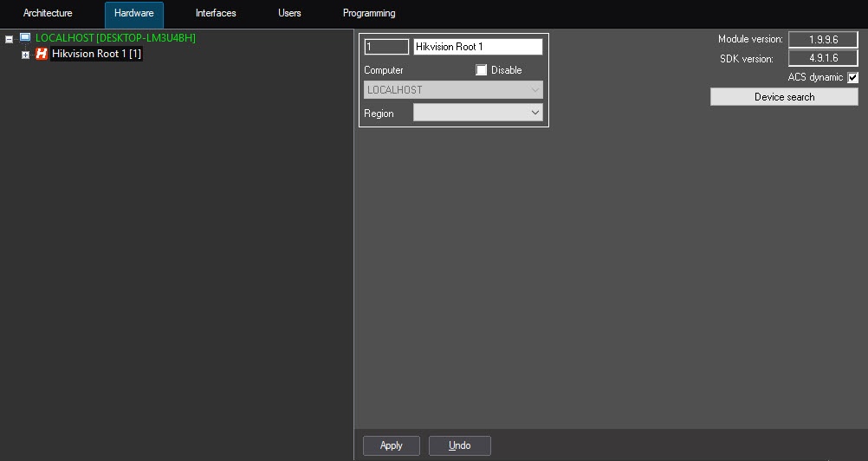Viewport: 868px width, 461px height.
Task: Click the Module version label
Action: click(x=750, y=39)
